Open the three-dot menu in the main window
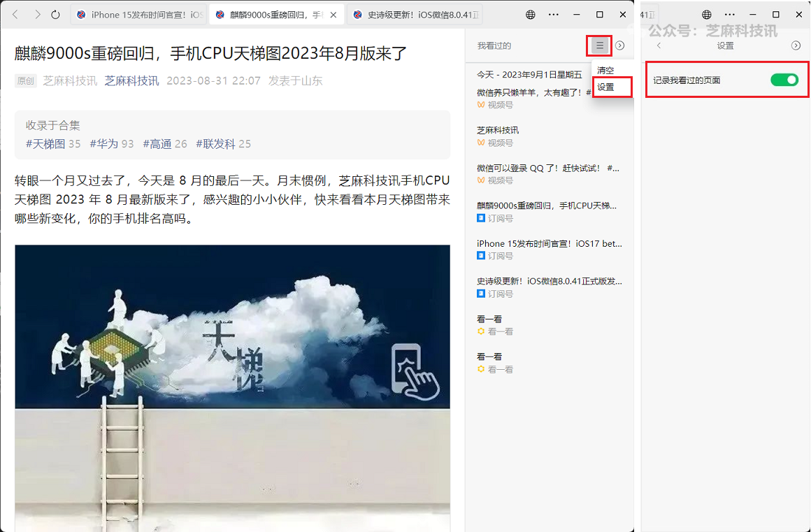 point(554,15)
